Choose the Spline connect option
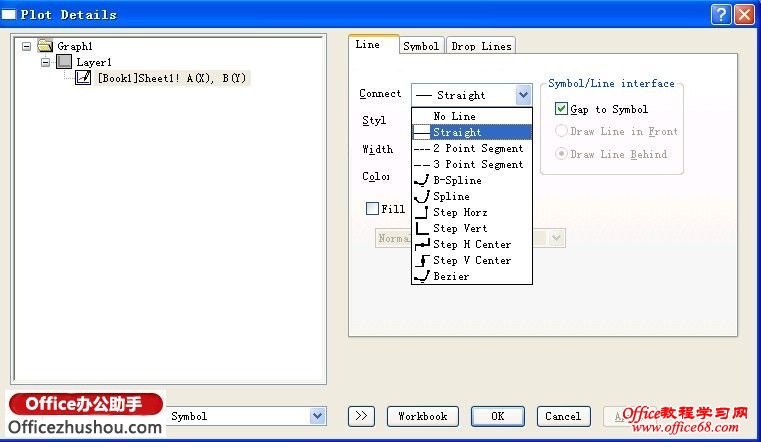The height and width of the screenshot is (442, 761). click(472, 196)
